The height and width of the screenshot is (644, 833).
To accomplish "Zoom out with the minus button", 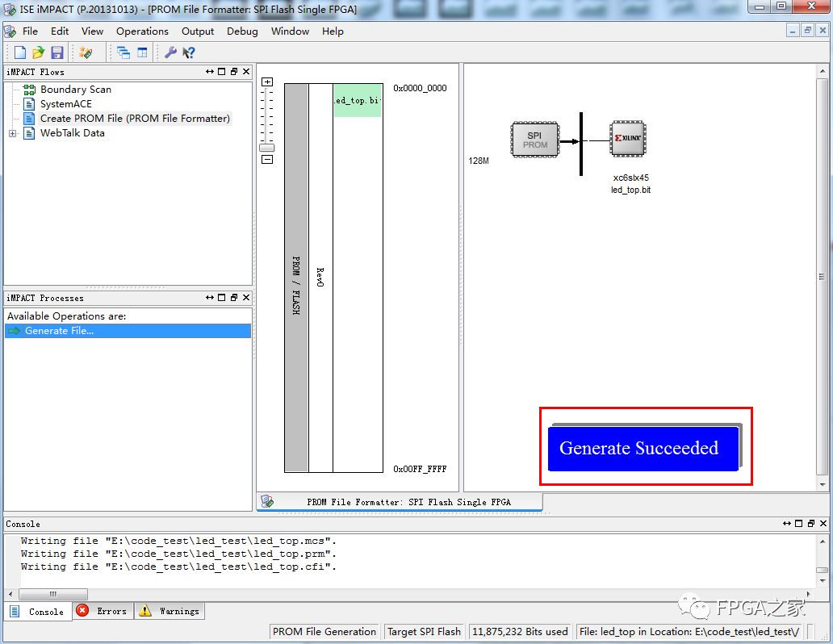I will pyautogui.click(x=267, y=160).
